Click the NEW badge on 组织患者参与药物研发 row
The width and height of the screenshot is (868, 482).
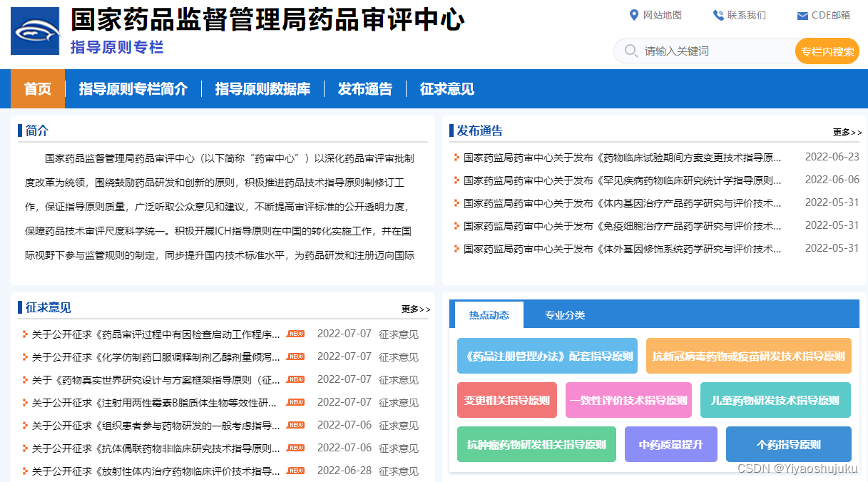tap(295, 425)
